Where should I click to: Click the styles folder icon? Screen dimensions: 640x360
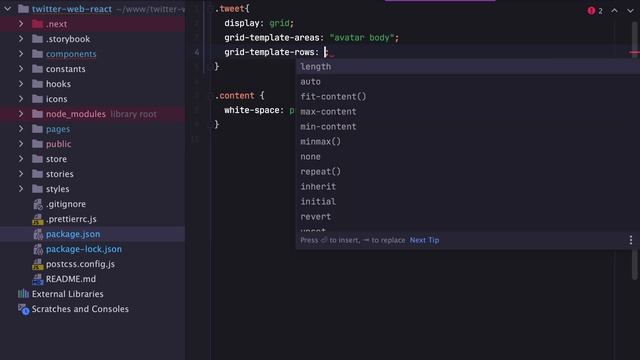point(37,189)
